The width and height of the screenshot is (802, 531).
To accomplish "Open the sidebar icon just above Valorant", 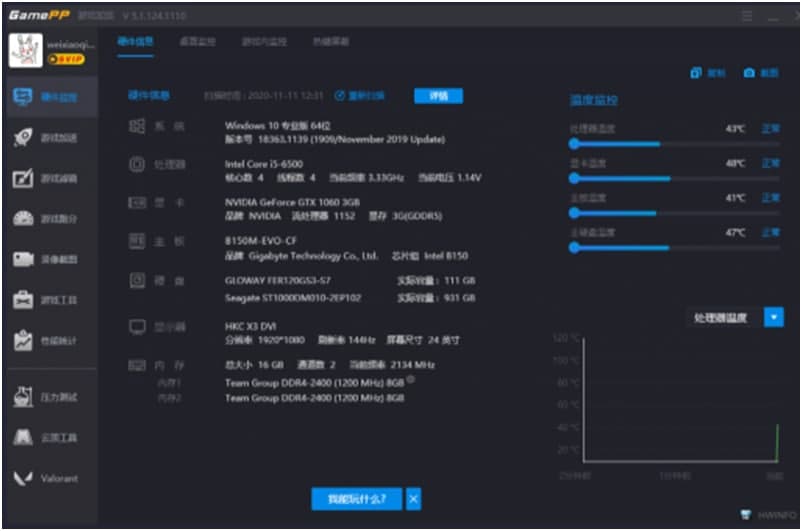I will 23,437.
